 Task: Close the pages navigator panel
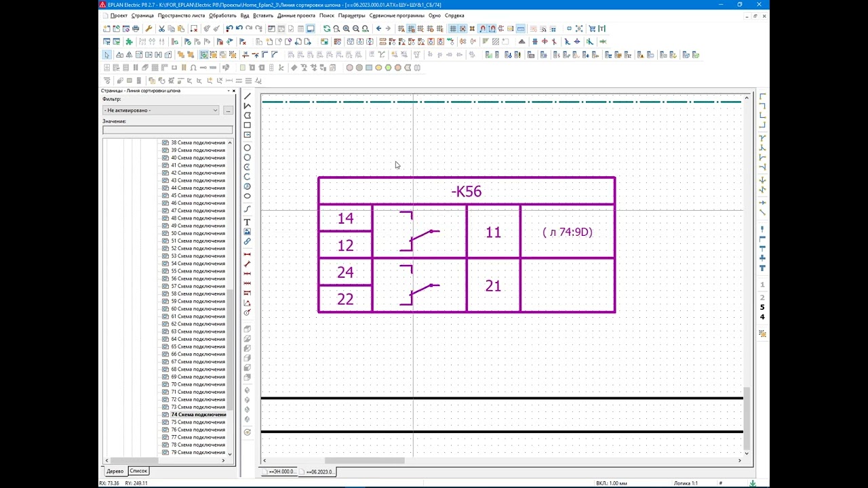pos(234,90)
